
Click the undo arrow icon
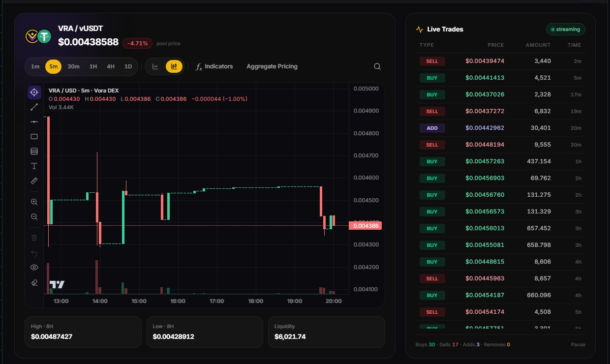point(34,253)
